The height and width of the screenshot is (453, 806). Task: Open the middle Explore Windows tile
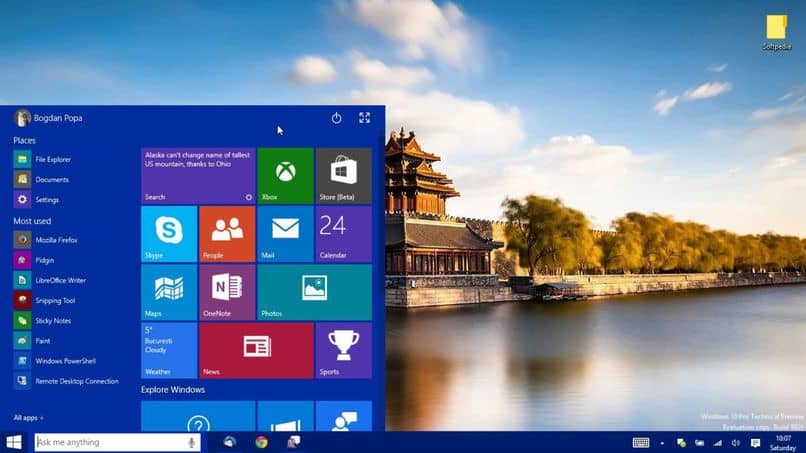pos(285,416)
